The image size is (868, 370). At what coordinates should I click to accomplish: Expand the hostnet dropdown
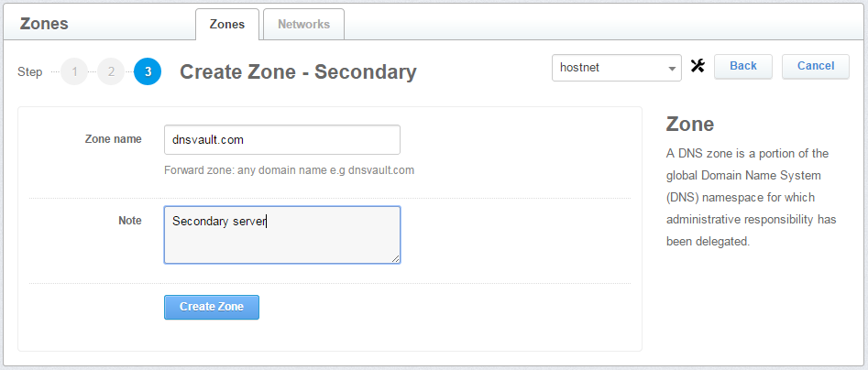point(616,67)
